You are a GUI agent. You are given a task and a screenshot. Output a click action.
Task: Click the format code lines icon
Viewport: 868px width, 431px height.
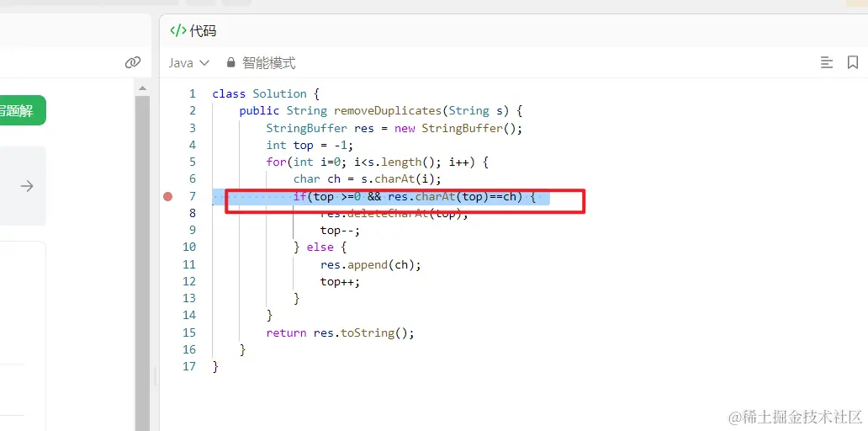[x=827, y=62]
